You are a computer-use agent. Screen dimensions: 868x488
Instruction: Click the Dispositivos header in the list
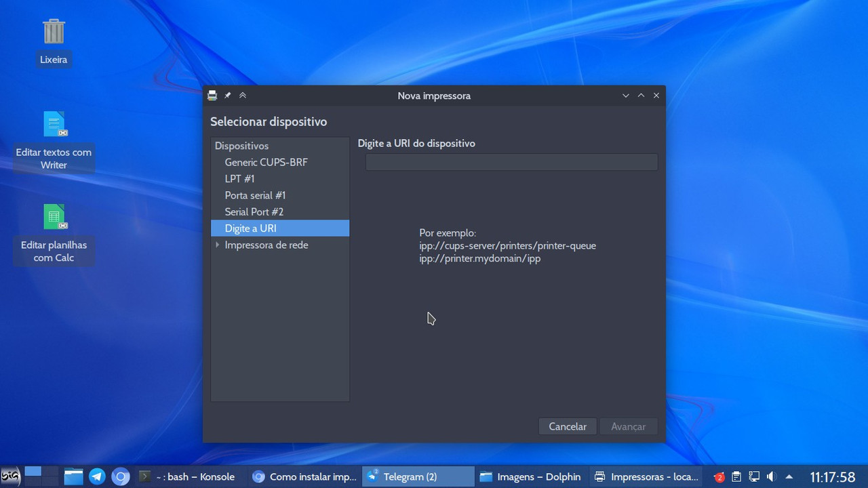coord(280,146)
